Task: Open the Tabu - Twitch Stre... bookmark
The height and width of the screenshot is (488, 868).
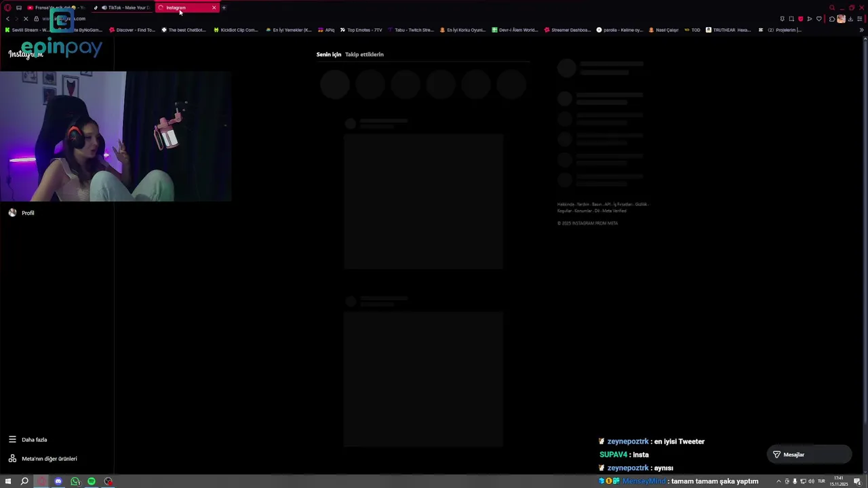Action: pyautogui.click(x=410, y=30)
